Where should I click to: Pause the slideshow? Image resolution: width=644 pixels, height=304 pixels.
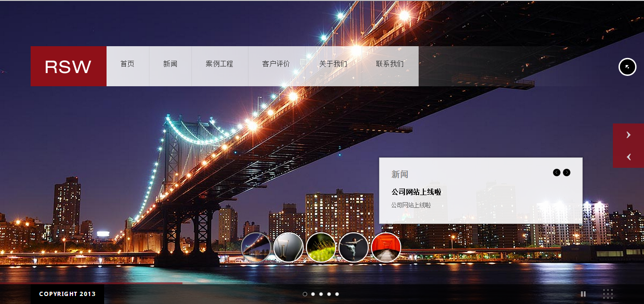(x=583, y=294)
